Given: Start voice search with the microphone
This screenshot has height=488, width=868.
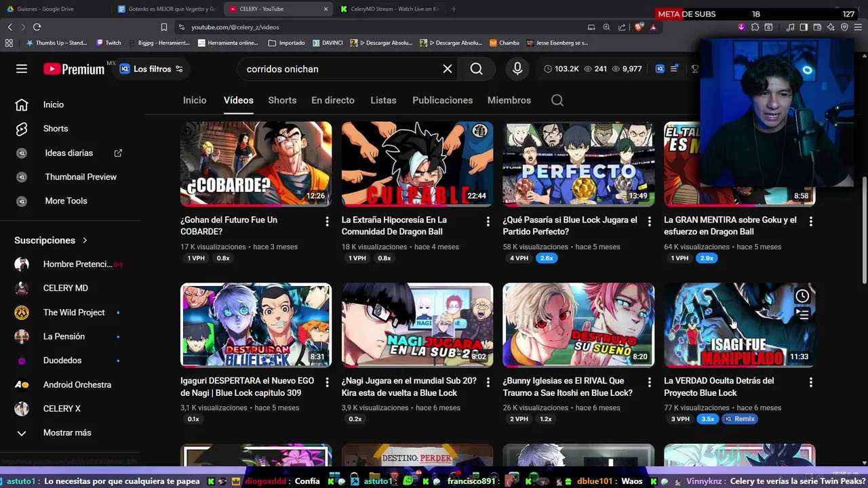Looking at the screenshot, I should point(517,68).
